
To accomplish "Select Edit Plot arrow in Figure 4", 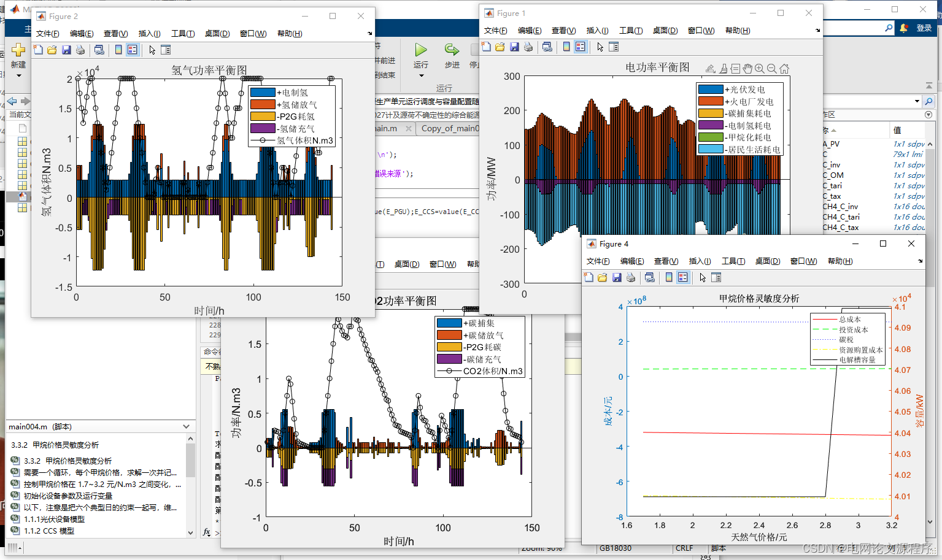I will (702, 277).
